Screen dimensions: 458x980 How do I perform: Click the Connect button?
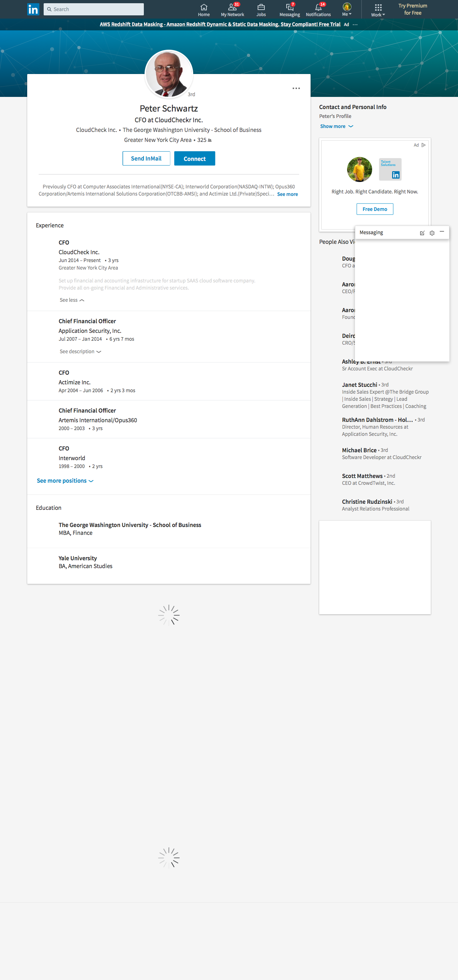tap(194, 159)
